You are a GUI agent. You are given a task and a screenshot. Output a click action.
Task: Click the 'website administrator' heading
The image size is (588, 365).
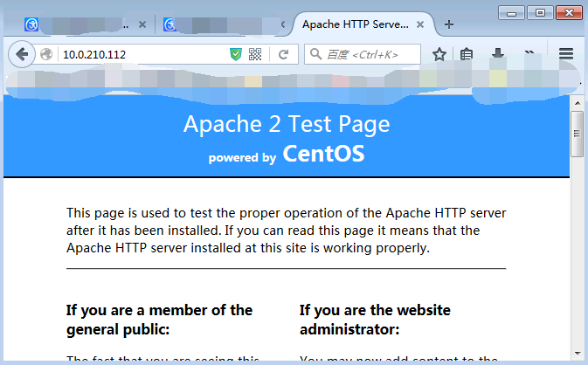(375, 320)
